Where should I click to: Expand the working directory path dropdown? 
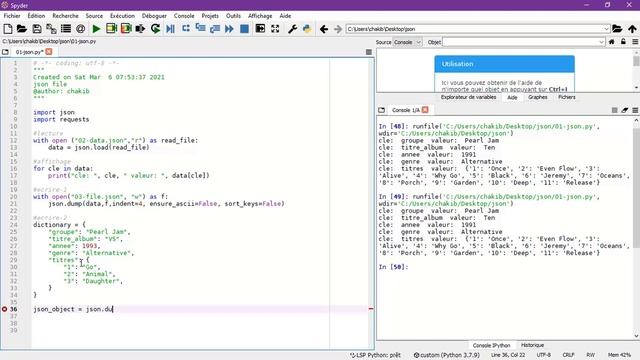(606, 29)
